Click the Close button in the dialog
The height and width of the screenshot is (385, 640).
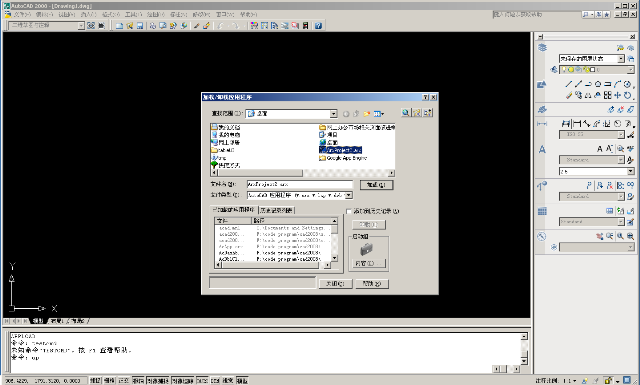point(335,283)
